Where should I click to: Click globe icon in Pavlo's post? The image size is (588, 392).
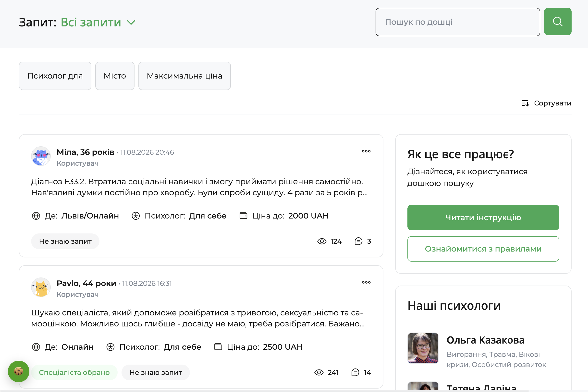click(x=36, y=347)
